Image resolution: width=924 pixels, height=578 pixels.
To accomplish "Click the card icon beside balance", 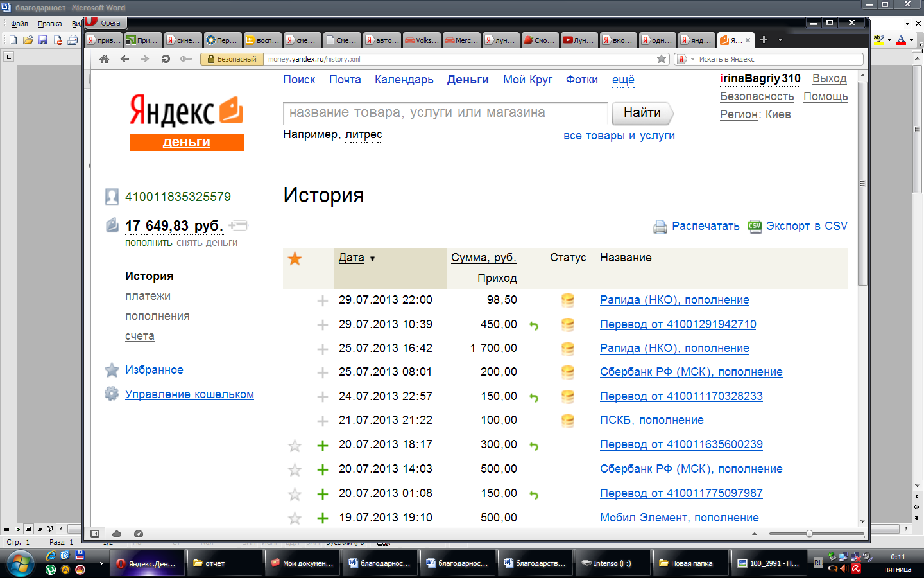I will click(x=238, y=225).
